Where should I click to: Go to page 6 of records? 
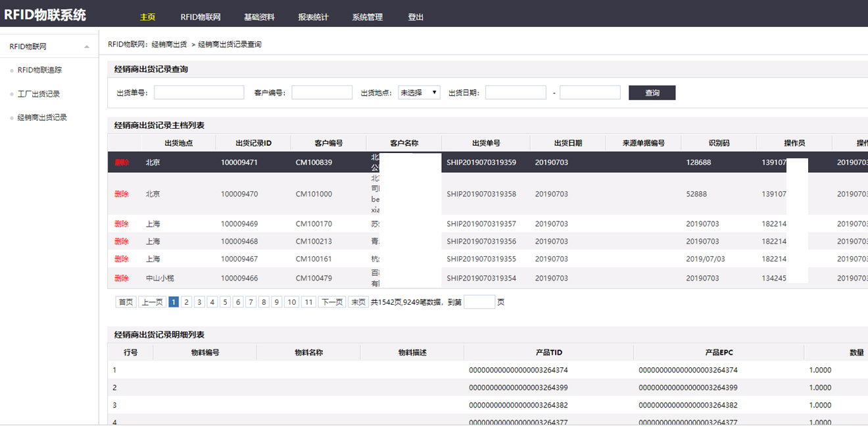point(238,302)
